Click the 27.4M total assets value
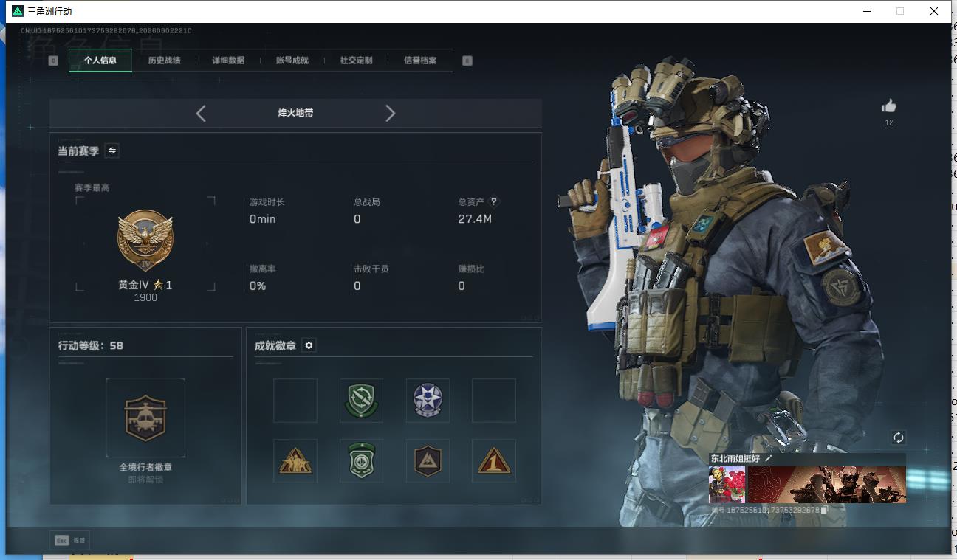The width and height of the screenshot is (957, 560). click(475, 218)
